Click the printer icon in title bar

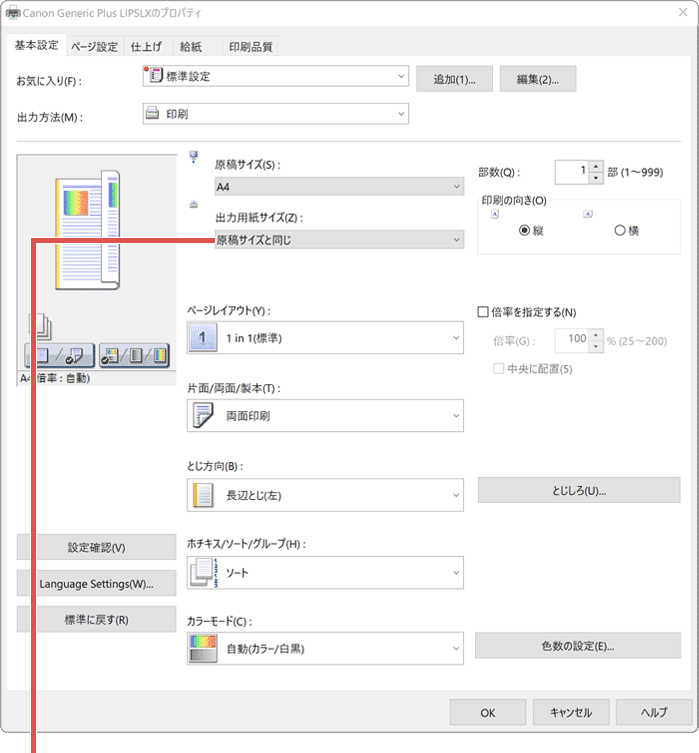click(x=13, y=13)
